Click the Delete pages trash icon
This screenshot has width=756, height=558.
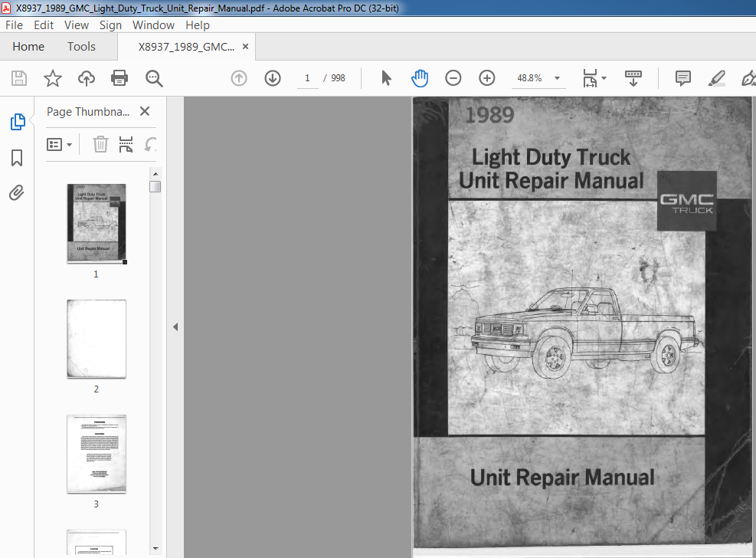coord(100,144)
